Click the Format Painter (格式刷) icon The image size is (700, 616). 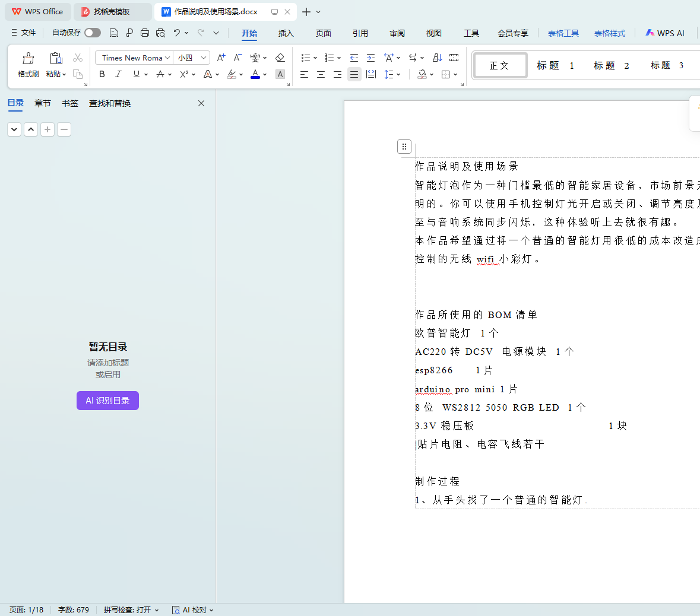click(x=28, y=59)
